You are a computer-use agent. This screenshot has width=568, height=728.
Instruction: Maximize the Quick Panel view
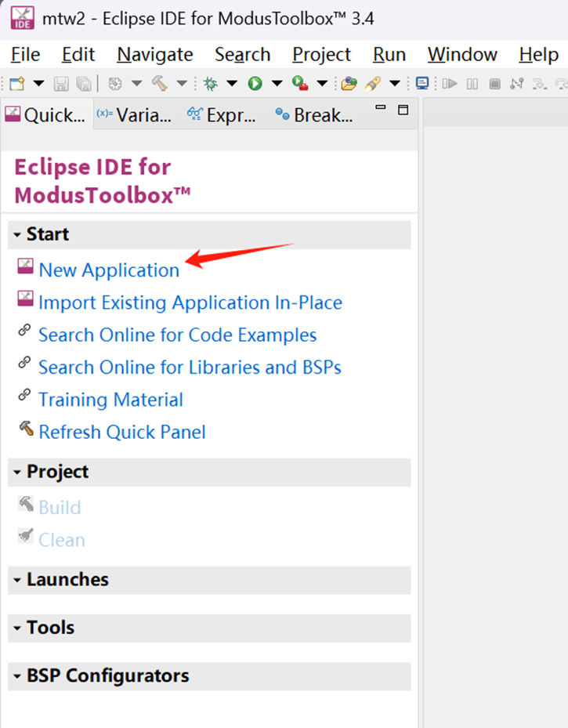pos(403,109)
